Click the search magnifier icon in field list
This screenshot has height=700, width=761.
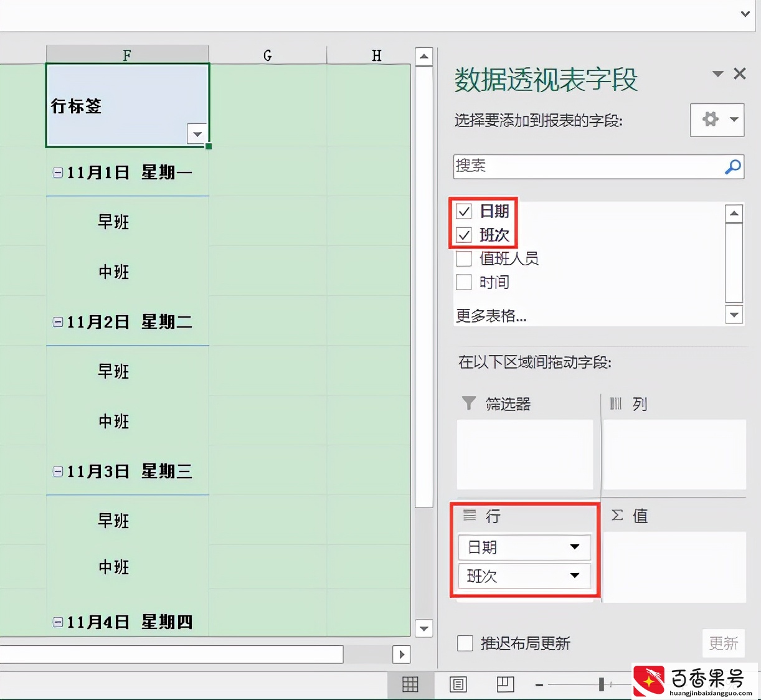pyautogui.click(x=733, y=166)
